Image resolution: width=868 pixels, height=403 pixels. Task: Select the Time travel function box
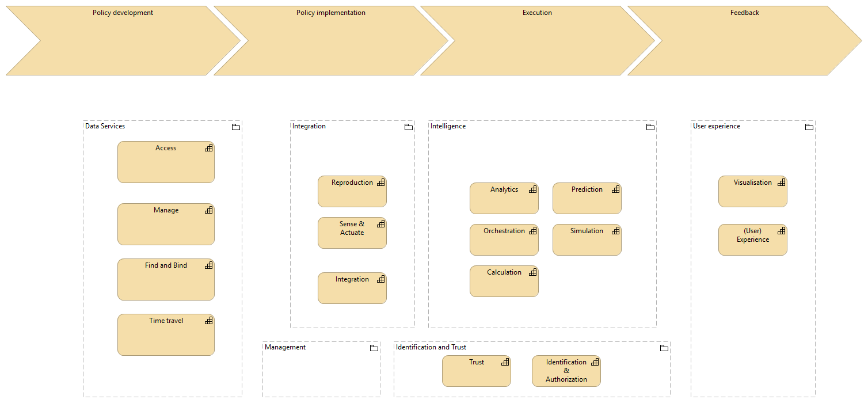(x=166, y=334)
